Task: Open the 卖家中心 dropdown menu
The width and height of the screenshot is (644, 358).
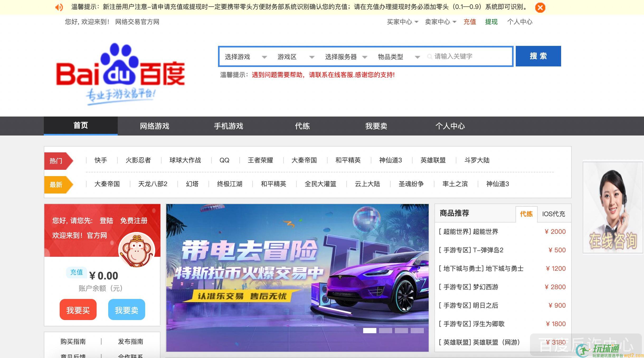Action: coord(441,22)
